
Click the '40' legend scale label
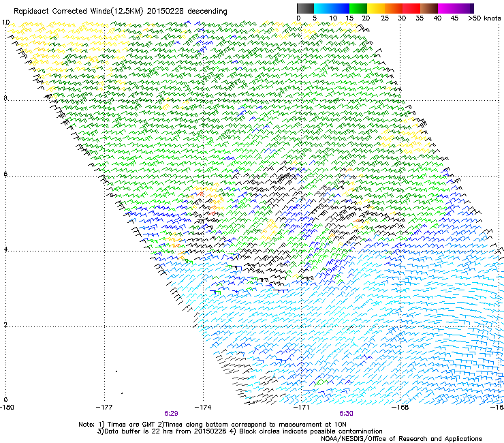tap(437, 18)
